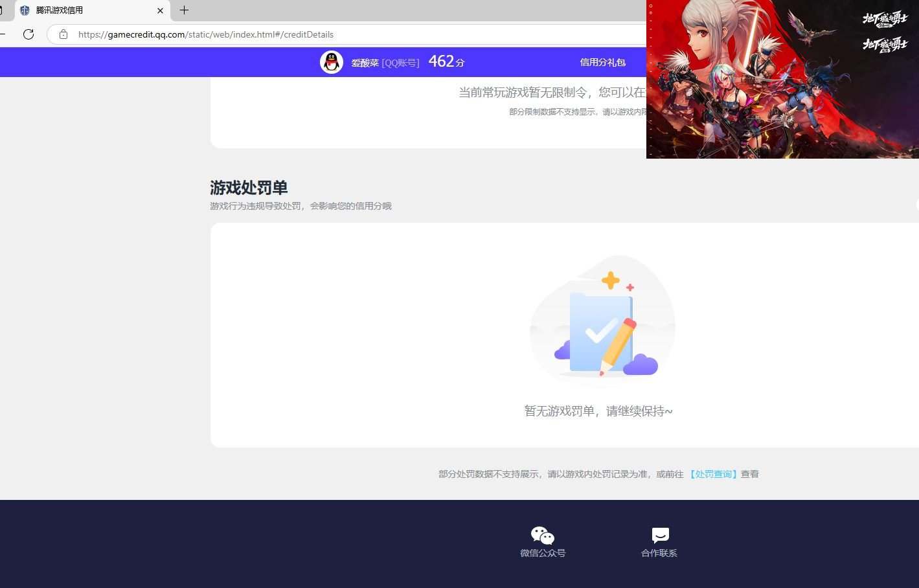Image resolution: width=919 pixels, height=588 pixels.
Task: Click the [QQ账号] account type label
Action: click(x=400, y=63)
